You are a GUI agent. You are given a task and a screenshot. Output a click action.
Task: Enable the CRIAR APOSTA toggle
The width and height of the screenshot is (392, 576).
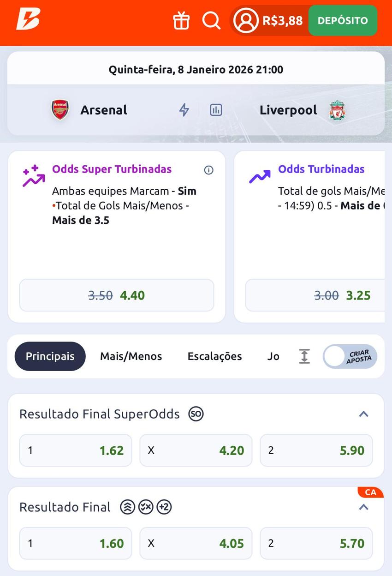pyautogui.click(x=350, y=356)
